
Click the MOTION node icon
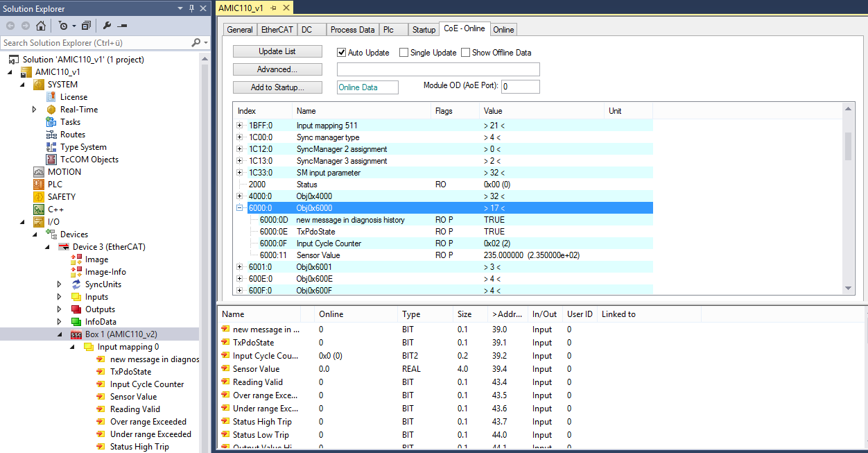tap(39, 172)
